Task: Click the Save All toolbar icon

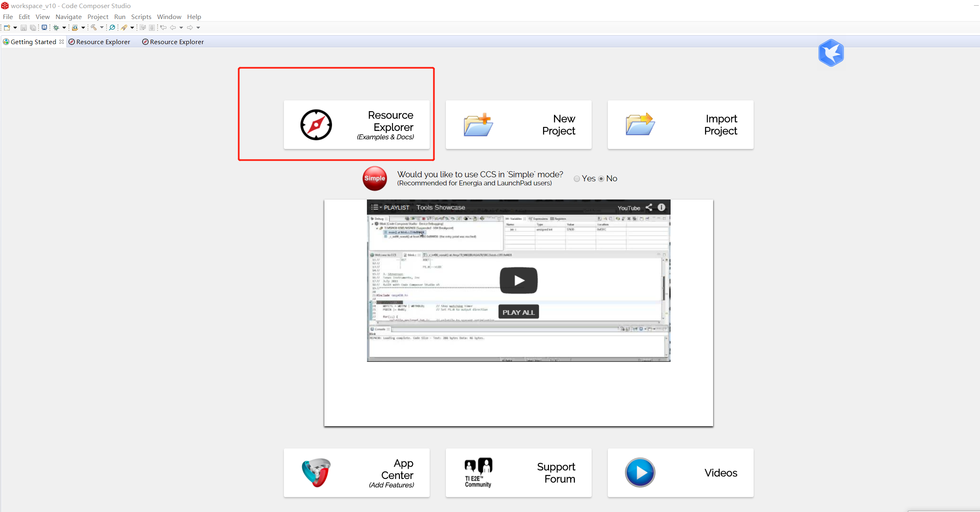Action: point(33,28)
